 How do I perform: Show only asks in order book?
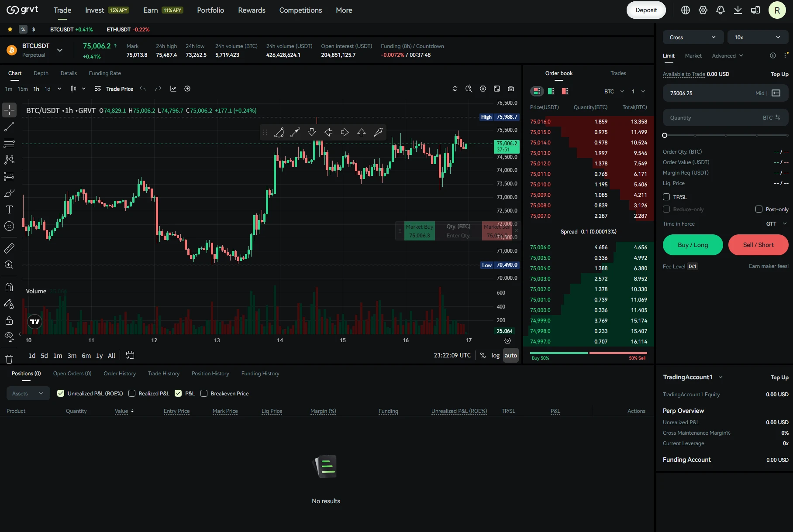tap(565, 91)
